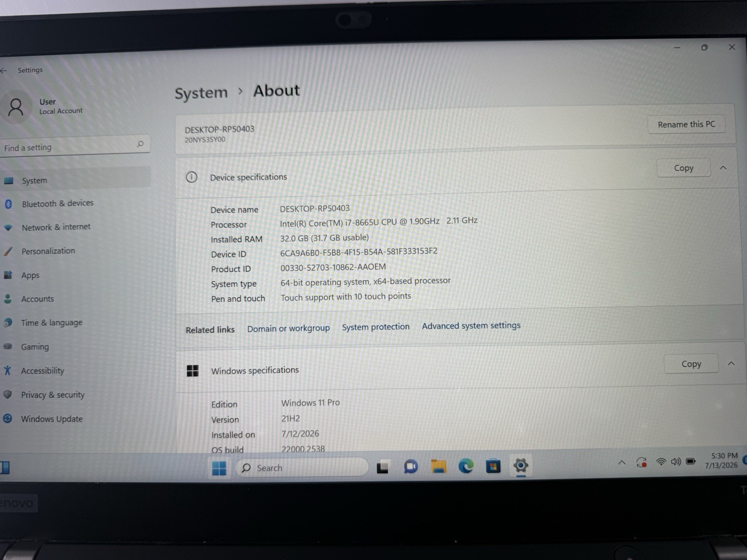The image size is (747, 560).
Task: Click the Installed on date 7/12/2026
Action: pos(300,434)
